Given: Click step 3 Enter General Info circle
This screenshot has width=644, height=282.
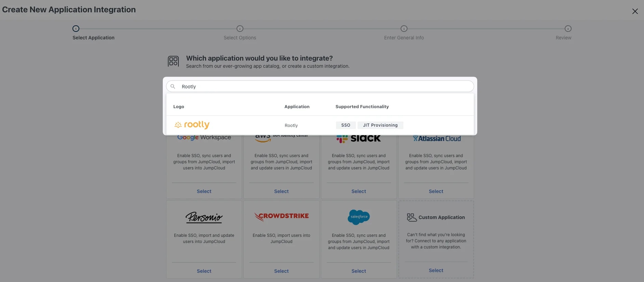Looking at the screenshot, I should 404,29.
